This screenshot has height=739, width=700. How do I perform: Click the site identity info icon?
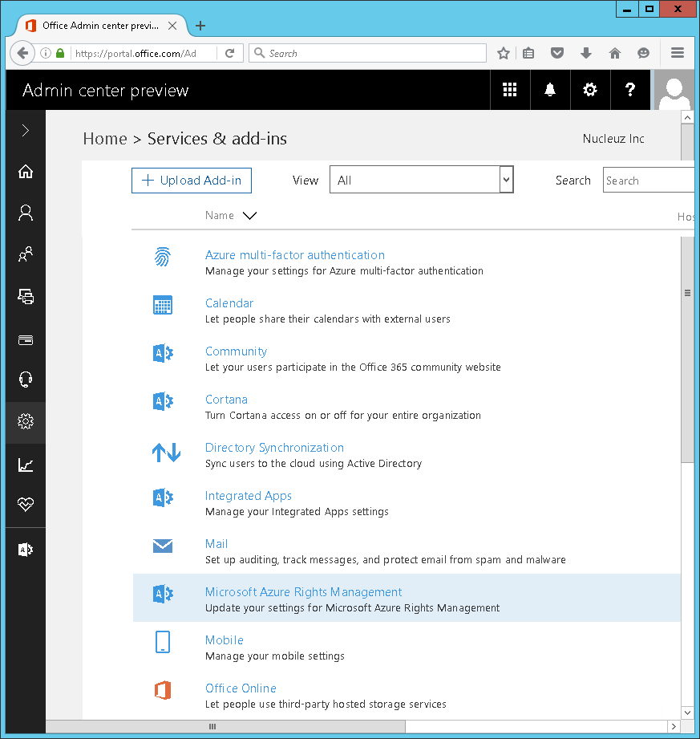(x=45, y=53)
